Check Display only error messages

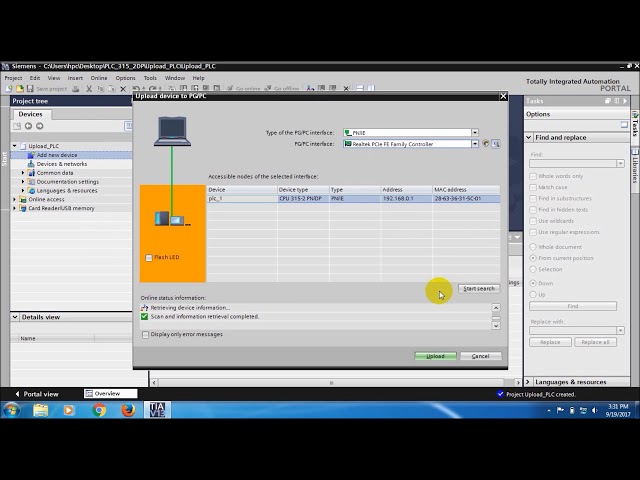[145, 335]
